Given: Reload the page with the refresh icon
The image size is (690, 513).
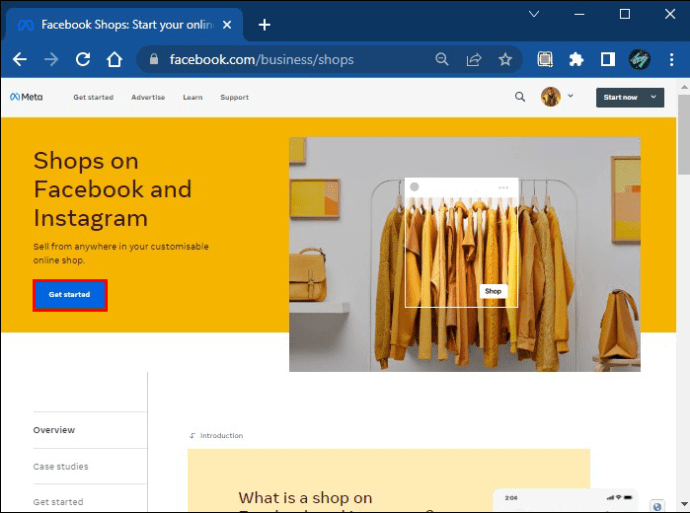Looking at the screenshot, I should pyautogui.click(x=83, y=59).
